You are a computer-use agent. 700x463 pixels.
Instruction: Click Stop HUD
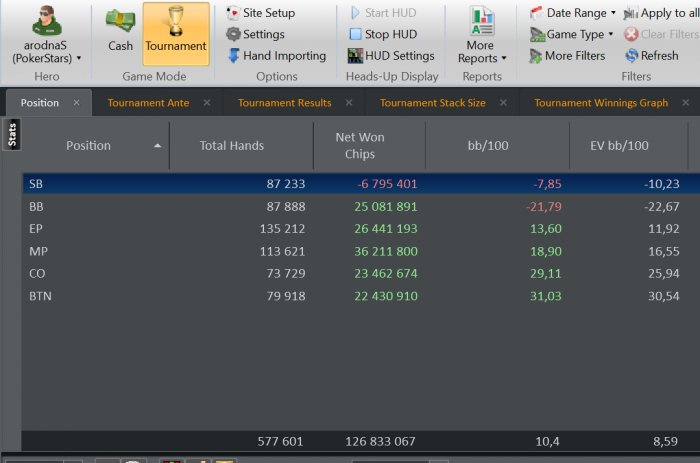pos(383,34)
